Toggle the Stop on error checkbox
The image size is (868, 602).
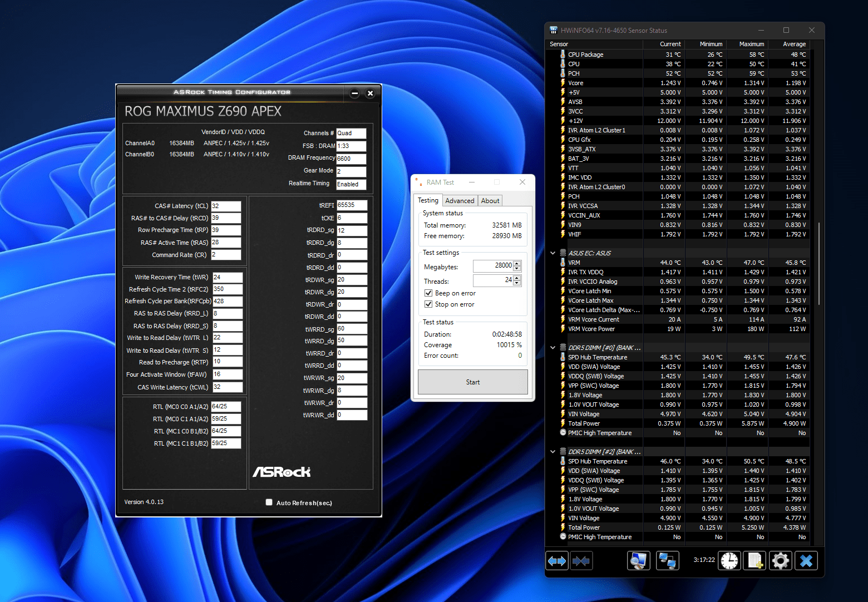pos(428,304)
